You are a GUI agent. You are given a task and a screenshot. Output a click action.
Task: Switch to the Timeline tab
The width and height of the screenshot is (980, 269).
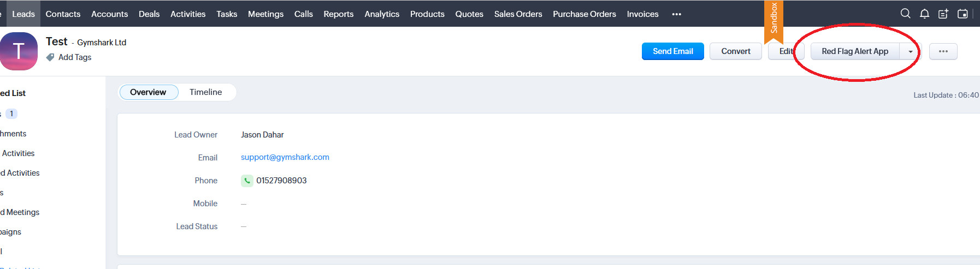point(206,92)
